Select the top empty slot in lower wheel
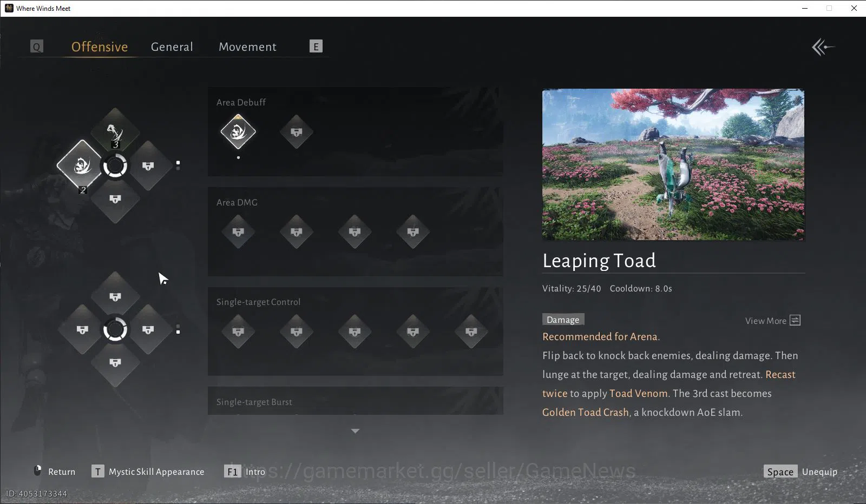The image size is (866, 504). [x=115, y=296]
